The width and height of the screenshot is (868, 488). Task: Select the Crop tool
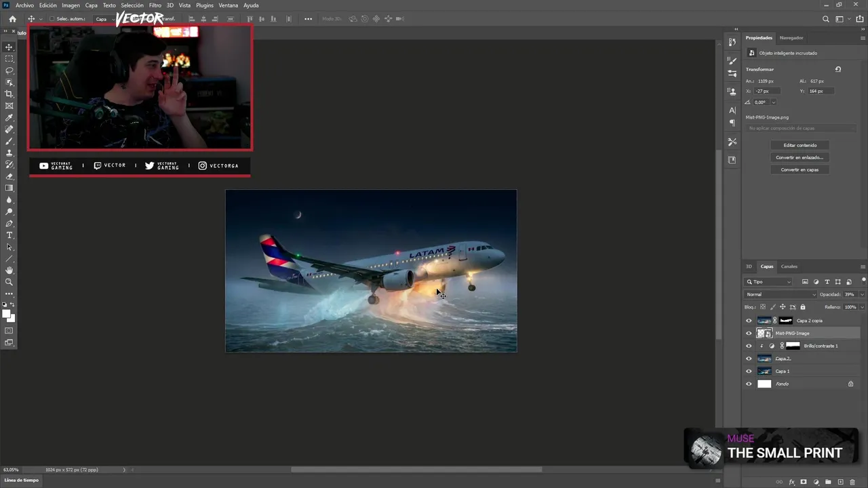(9, 94)
